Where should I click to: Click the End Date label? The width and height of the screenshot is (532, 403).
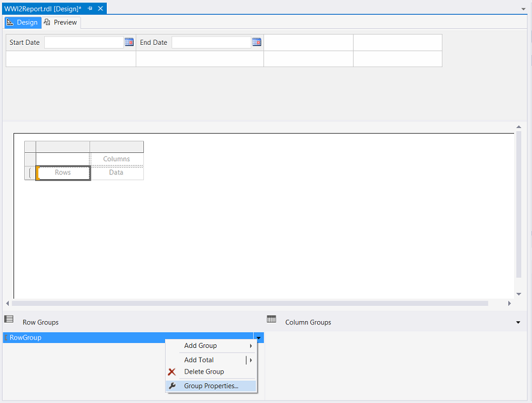(153, 42)
